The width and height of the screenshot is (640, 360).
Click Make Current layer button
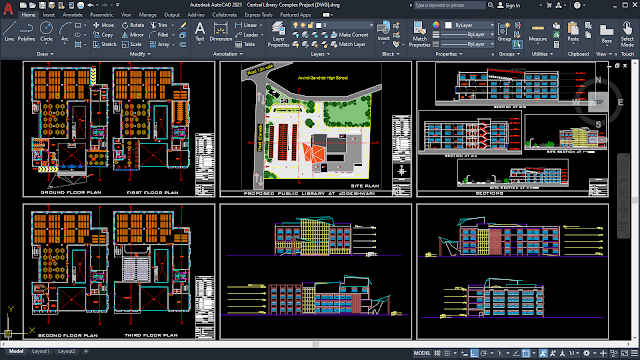click(349, 35)
